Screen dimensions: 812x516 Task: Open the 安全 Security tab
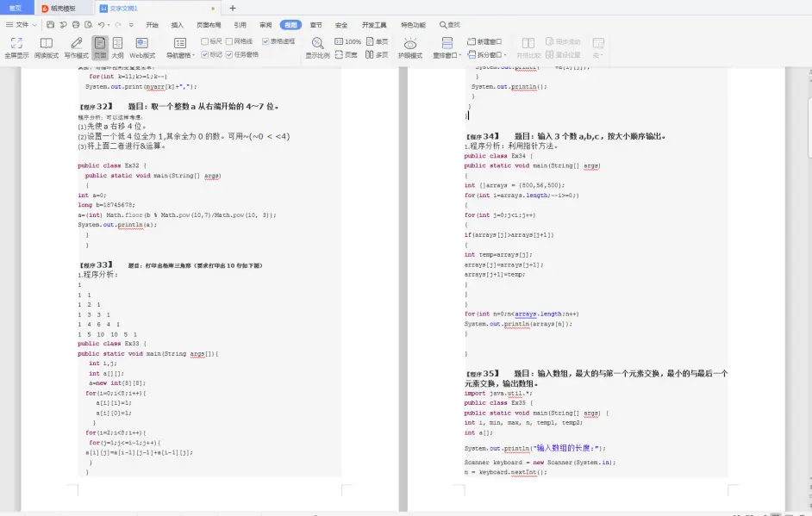point(341,24)
